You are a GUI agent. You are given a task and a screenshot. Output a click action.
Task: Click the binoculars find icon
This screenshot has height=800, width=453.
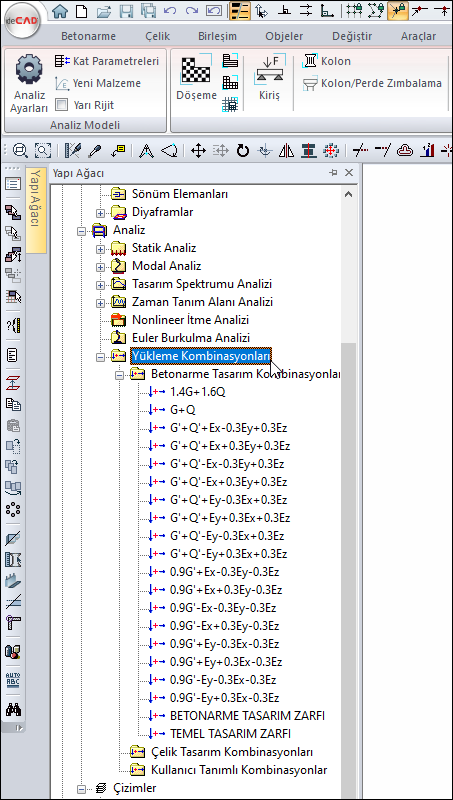pos(13,710)
